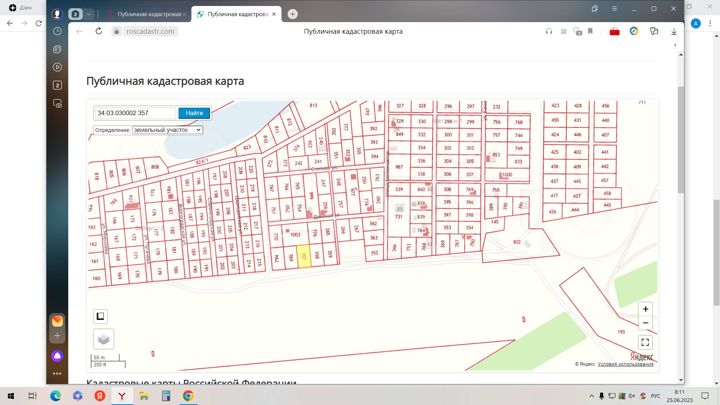This screenshot has height=405, width=720.
Task: Open Calculator from taskbar
Action: 166,396
